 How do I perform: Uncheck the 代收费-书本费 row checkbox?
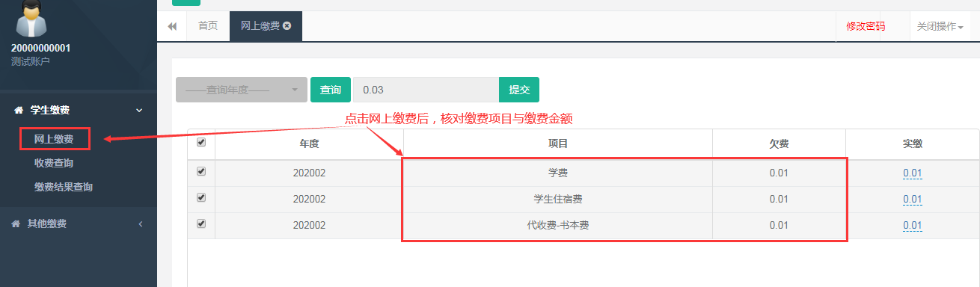pyautogui.click(x=200, y=223)
